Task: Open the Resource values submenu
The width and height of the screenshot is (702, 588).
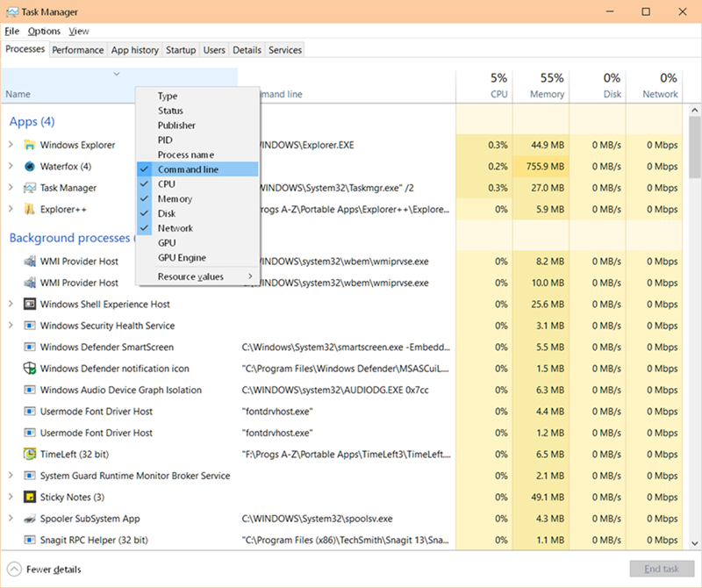Action: point(197,276)
